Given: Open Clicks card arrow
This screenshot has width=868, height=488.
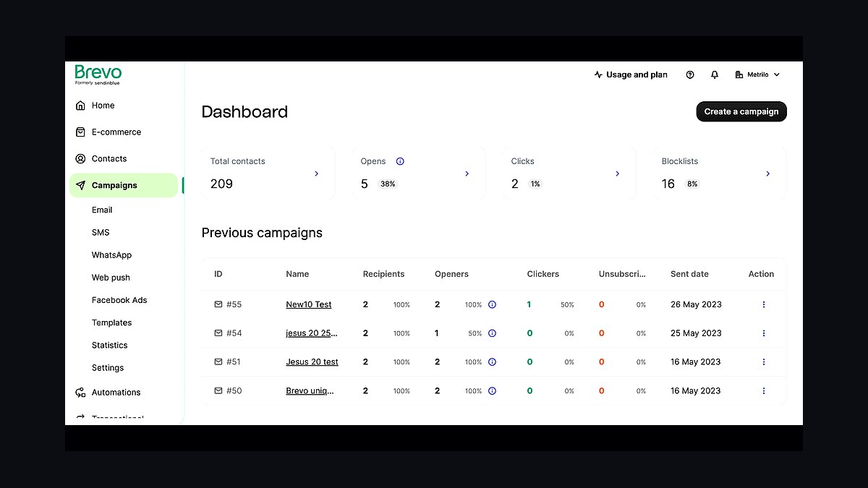Looking at the screenshot, I should [618, 174].
